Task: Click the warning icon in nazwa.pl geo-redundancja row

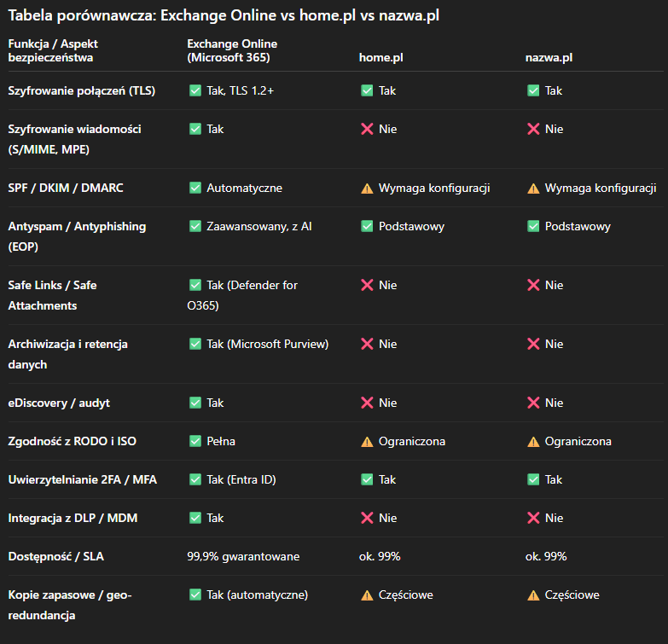Action: click(x=533, y=595)
